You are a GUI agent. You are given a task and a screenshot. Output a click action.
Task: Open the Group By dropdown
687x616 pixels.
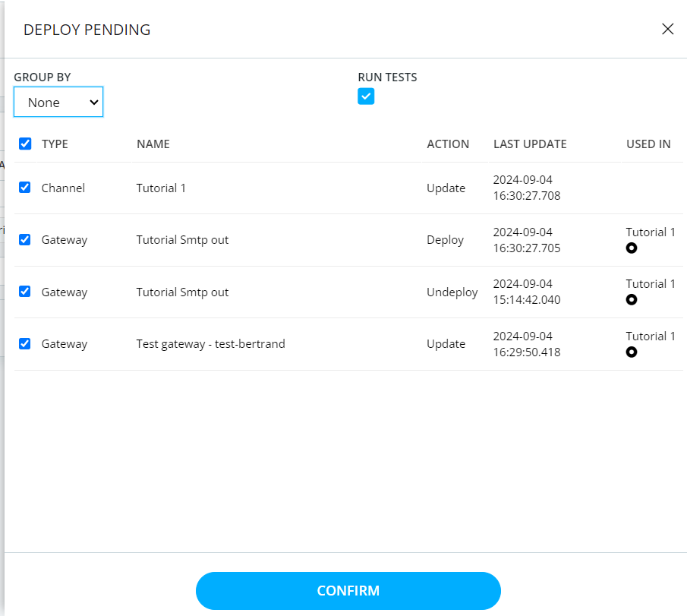[x=58, y=102]
